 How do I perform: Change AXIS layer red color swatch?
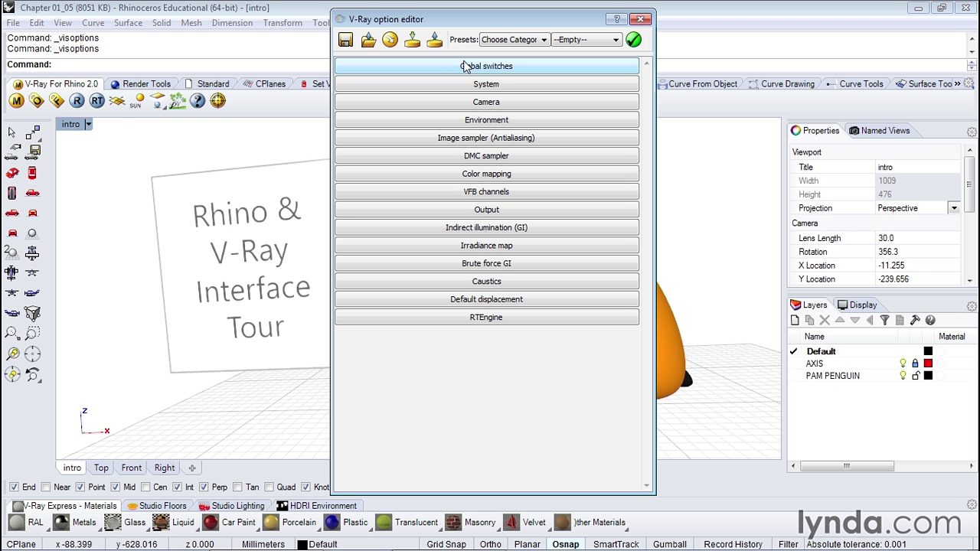pos(928,364)
